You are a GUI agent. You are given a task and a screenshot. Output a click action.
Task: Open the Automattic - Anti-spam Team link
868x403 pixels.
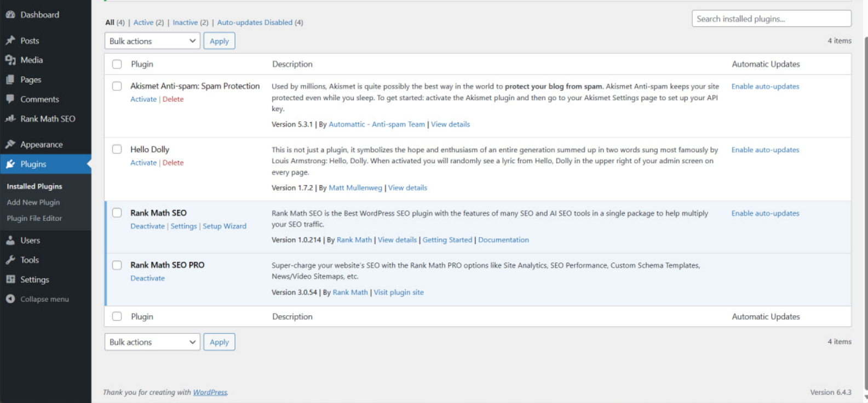[377, 124]
